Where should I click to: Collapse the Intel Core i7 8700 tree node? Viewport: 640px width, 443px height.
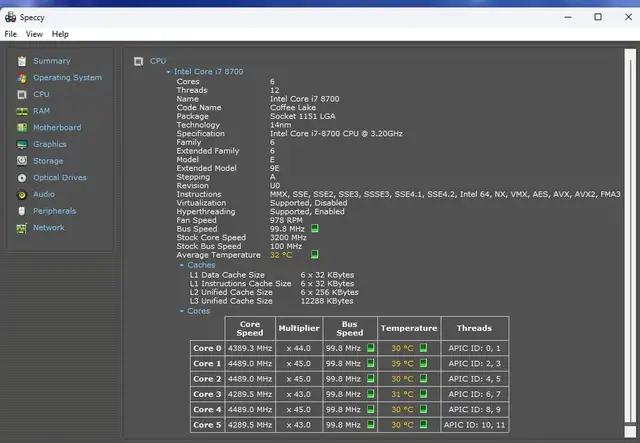point(168,72)
